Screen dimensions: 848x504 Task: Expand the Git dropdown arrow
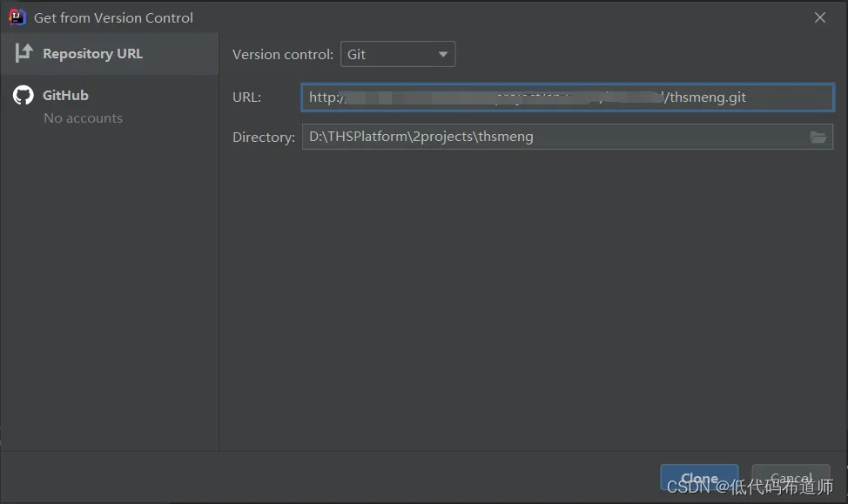point(443,54)
